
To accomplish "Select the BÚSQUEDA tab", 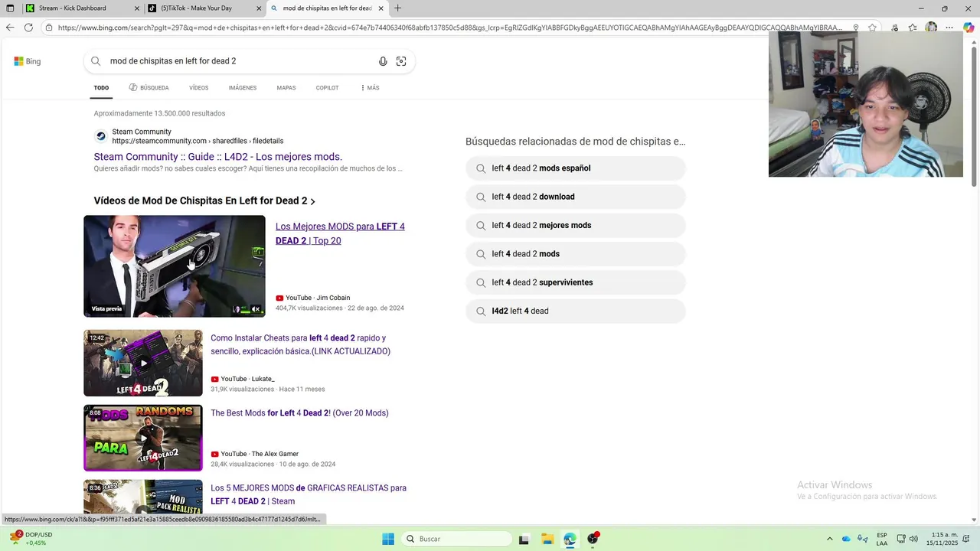I will pyautogui.click(x=149, y=88).
